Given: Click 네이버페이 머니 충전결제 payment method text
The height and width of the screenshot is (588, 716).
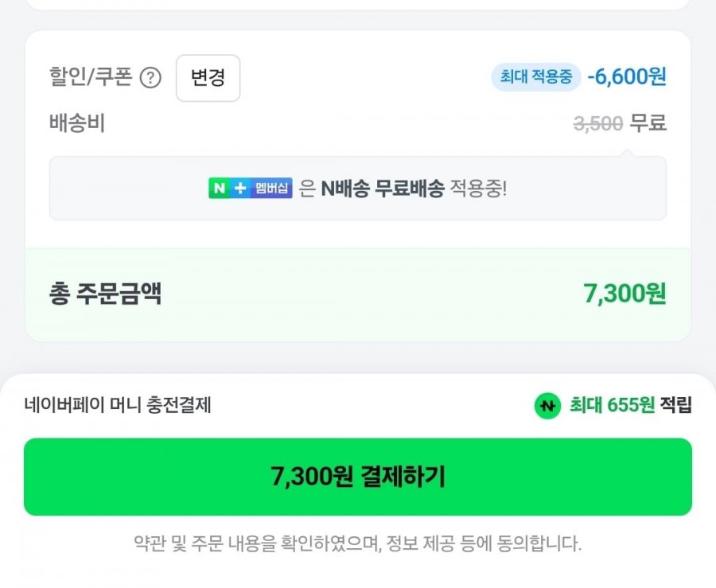Looking at the screenshot, I should (x=118, y=406).
